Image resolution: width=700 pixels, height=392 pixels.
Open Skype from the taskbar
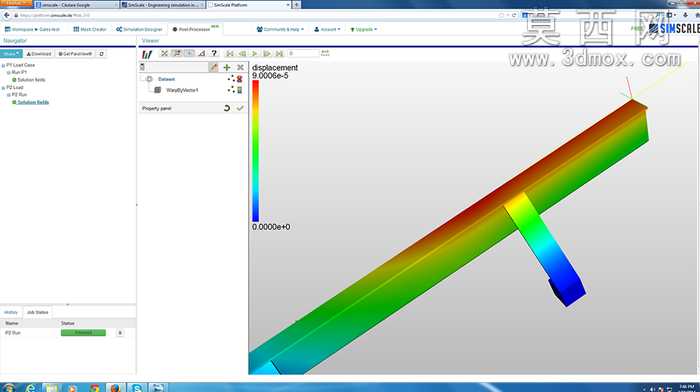point(137,387)
